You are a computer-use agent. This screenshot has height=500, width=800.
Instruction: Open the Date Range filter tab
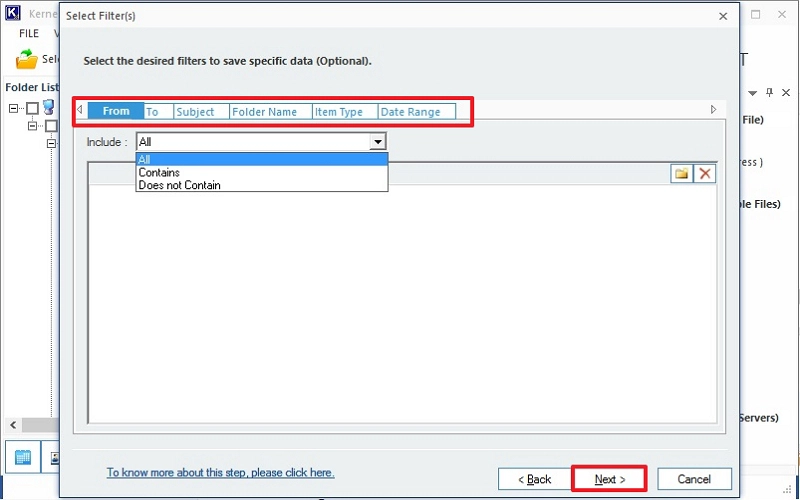pos(410,112)
